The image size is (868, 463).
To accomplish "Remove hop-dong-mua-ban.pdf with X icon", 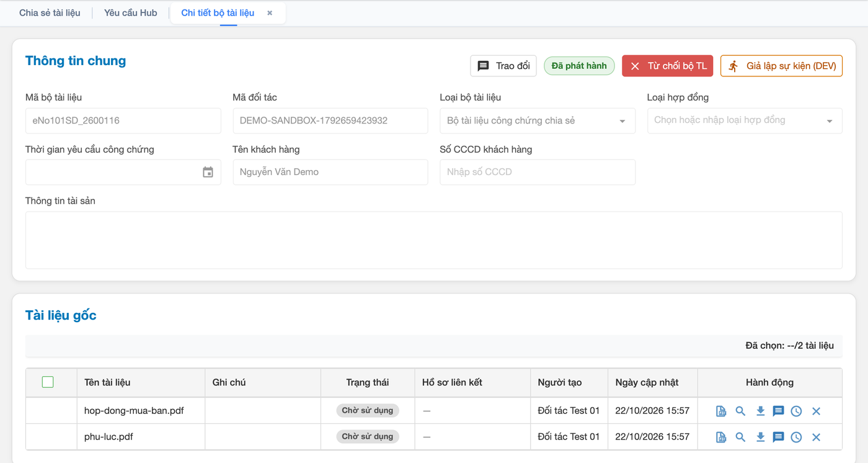I will click(816, 411).
